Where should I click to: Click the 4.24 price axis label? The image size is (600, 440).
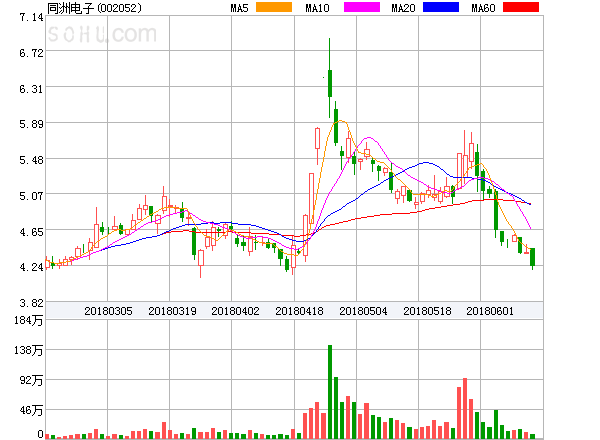click(x=31, y=267)
